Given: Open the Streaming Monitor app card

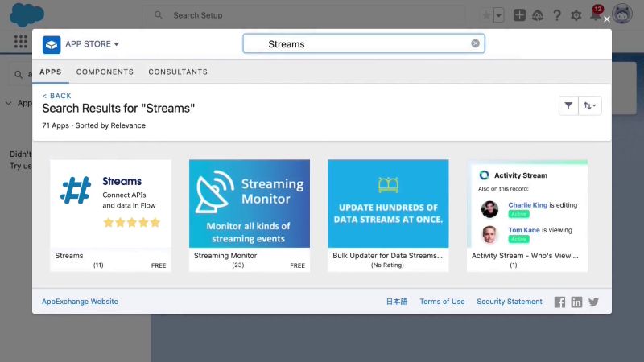Looking at the screenshot, I should 250,216.
